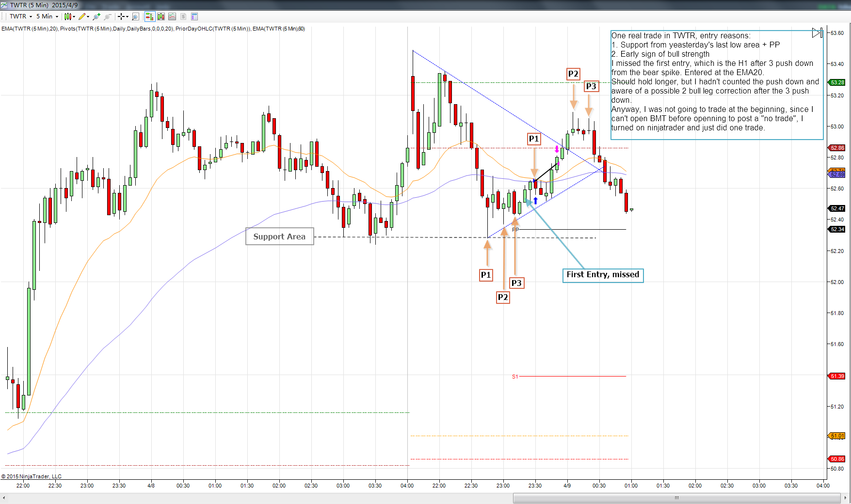Click the green 53.28 price marker

click(x=836, y=82)
